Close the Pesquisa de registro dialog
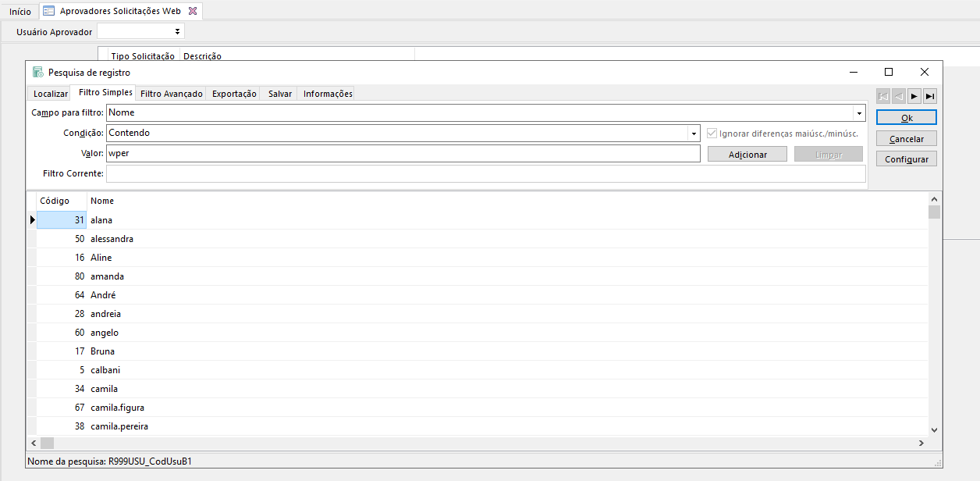 point(924,72)
